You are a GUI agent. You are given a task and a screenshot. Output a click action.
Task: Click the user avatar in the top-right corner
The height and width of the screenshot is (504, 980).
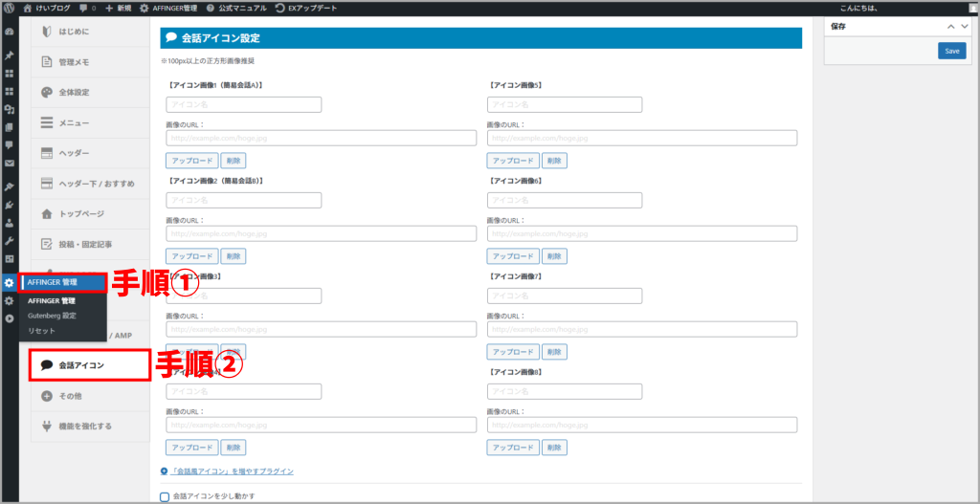pyautogui.click(x=970, y=8)
